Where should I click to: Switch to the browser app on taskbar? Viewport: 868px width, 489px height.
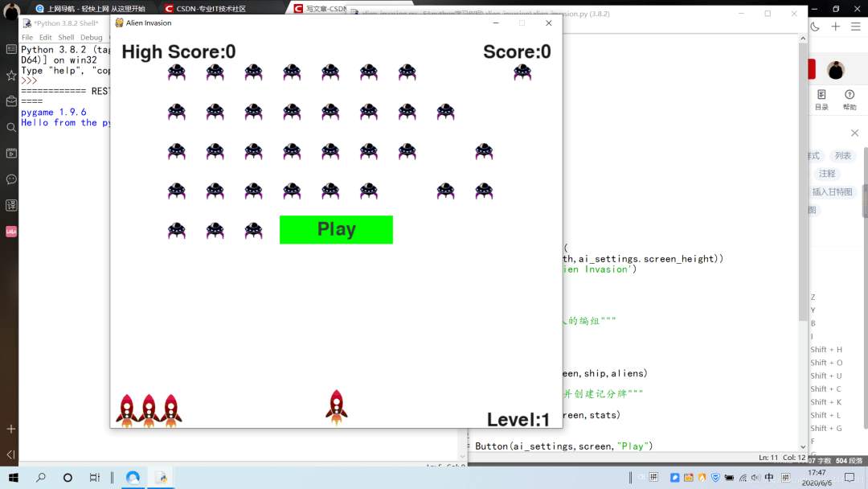[133, 478]
